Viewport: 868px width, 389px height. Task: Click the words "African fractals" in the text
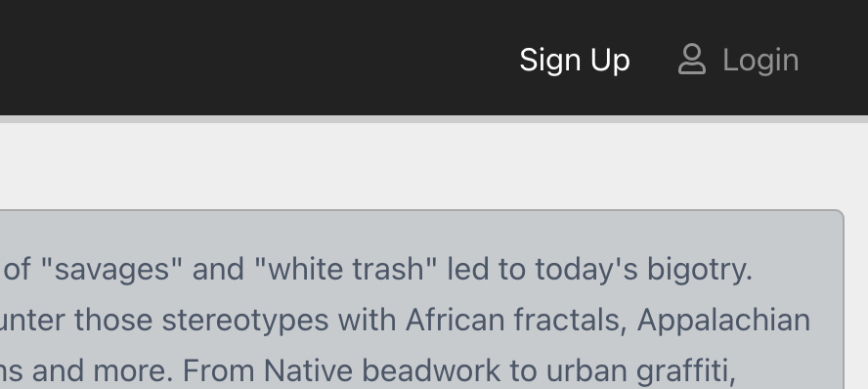coord(516,320)
